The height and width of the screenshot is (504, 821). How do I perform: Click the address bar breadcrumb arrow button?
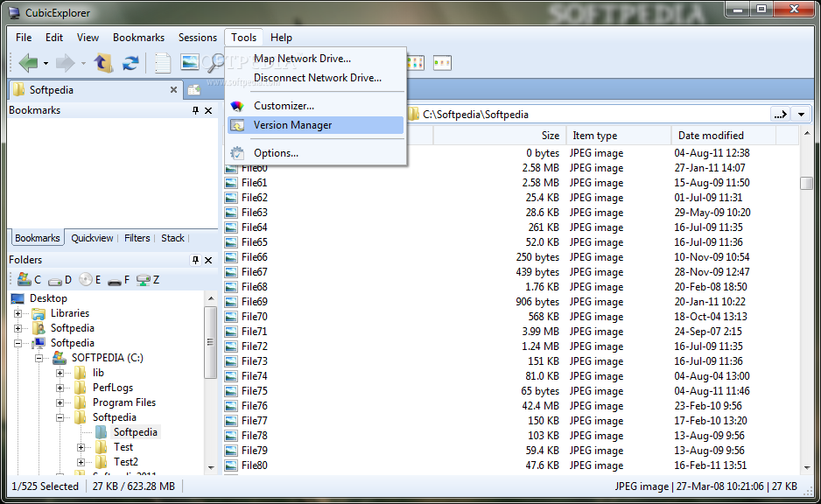click(781, 115)
